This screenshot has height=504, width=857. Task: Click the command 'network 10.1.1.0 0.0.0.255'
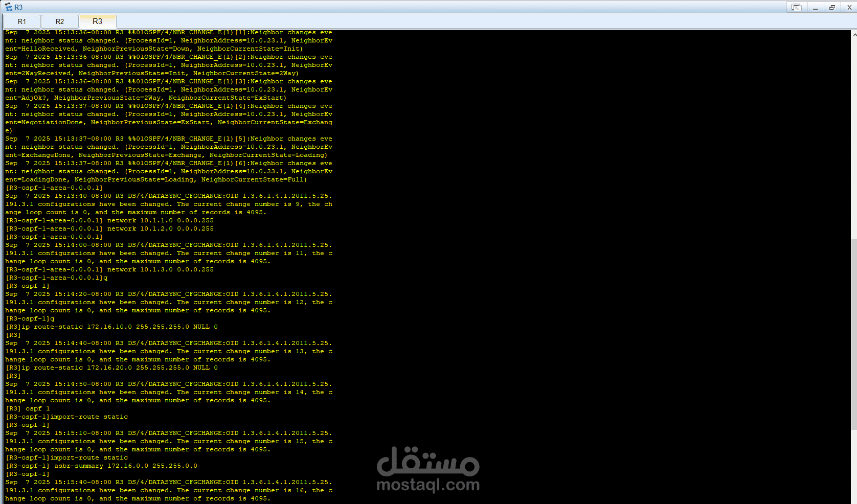pyautogui.click(x=161, y=221)
